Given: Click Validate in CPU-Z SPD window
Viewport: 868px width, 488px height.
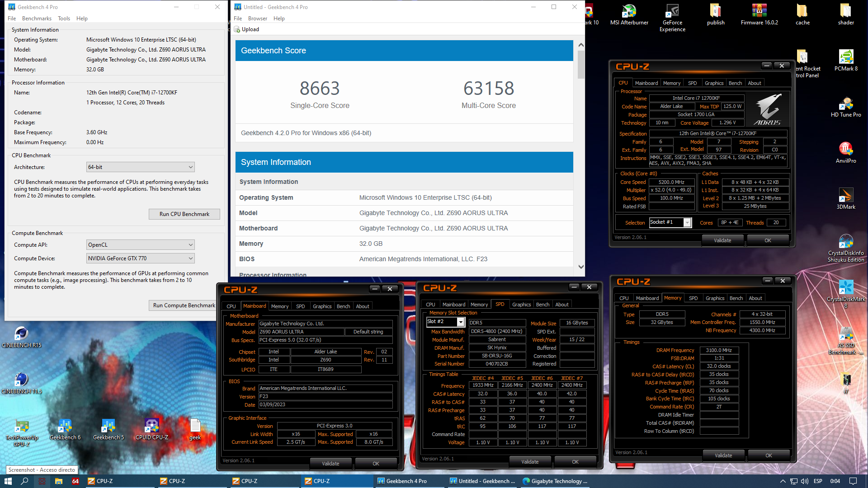Looking at the screenshot, I should tap(530, 462).
